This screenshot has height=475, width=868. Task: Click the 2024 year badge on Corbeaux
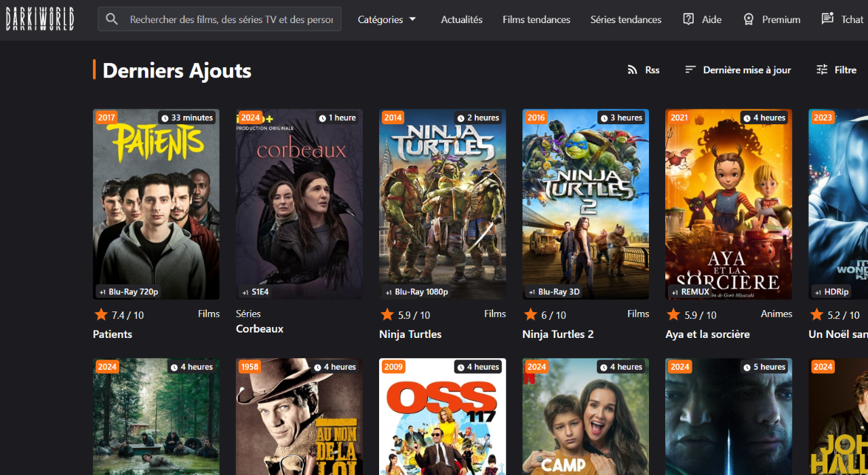point(250,117)
